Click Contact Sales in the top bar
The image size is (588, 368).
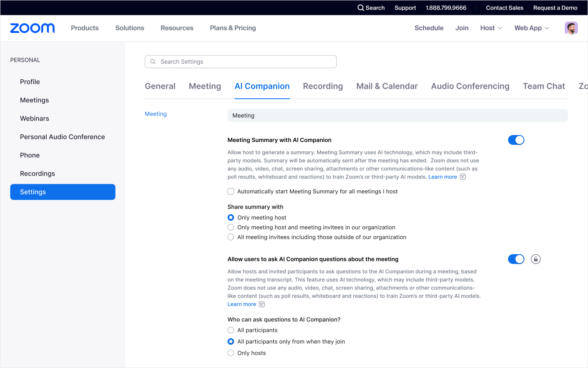click(x=504, y=8)
